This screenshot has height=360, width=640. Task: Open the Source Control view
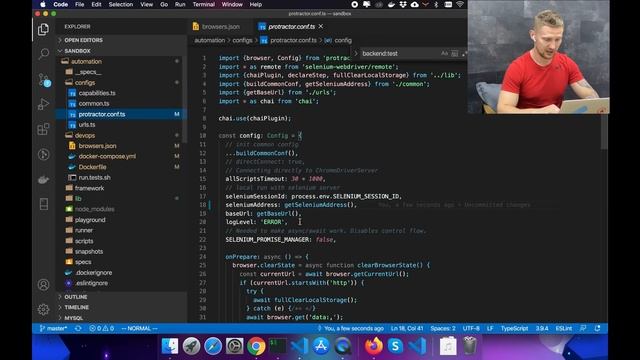(44, 79)
